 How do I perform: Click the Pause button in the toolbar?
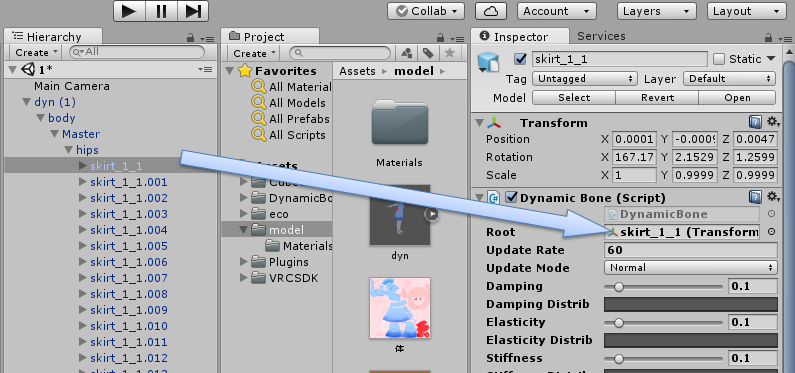click(x=161, y=11)
